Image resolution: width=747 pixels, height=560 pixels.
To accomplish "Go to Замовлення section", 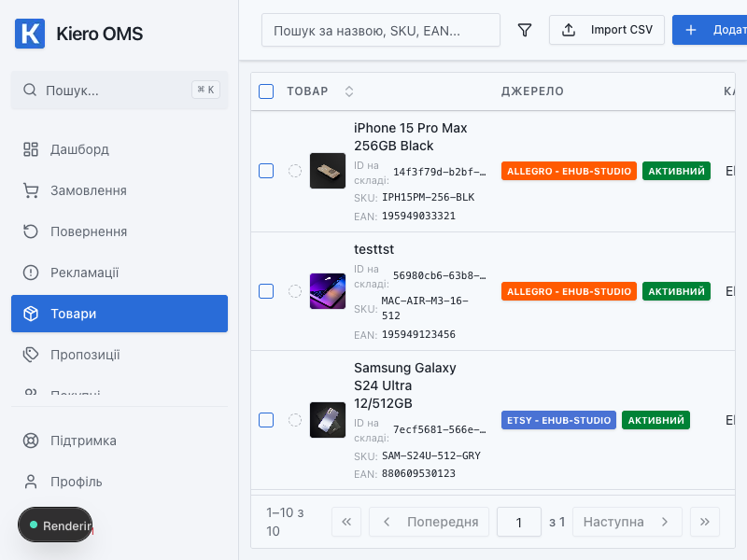I will pos(120,190).
